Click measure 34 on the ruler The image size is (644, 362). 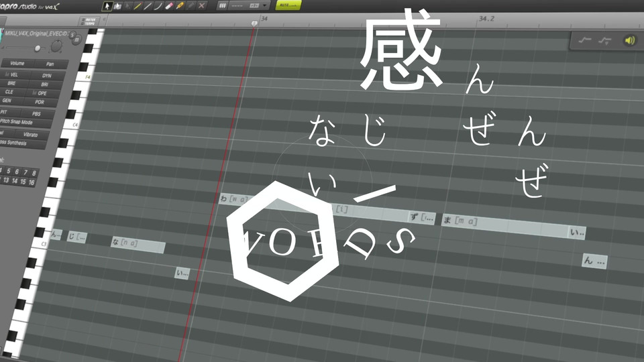pos(264,19)
